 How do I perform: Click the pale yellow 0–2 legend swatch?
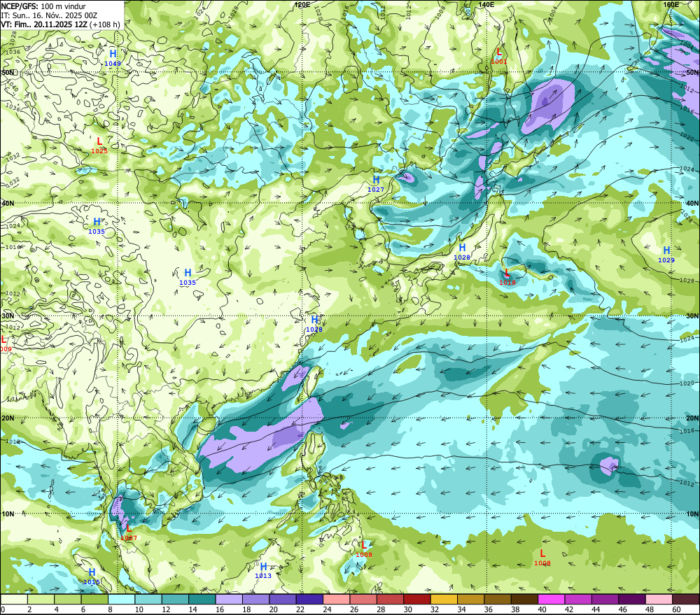pyautogui.click(x=14, y=599)
